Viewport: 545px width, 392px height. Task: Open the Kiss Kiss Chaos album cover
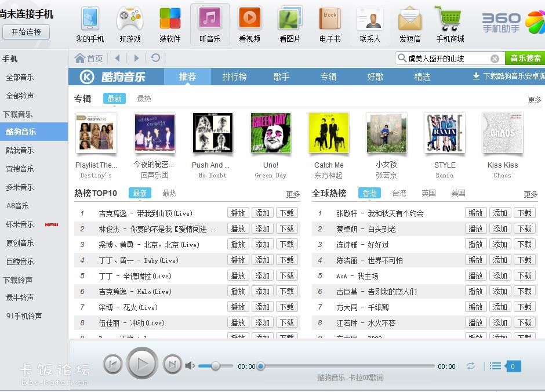[503, 133]
